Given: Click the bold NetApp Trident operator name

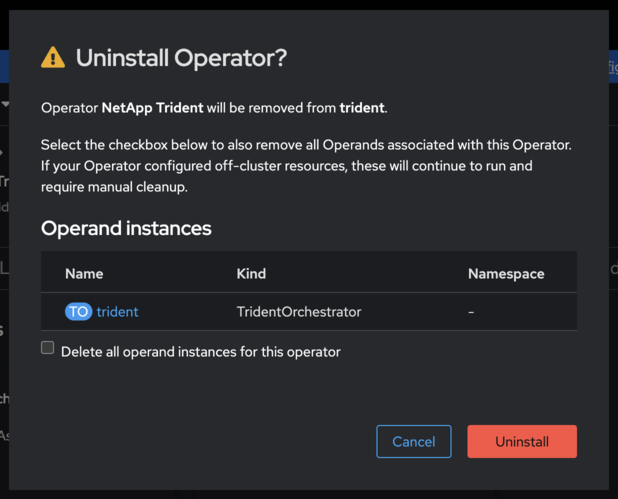Looking at the screenshot, I should click(x=152, y=107).
